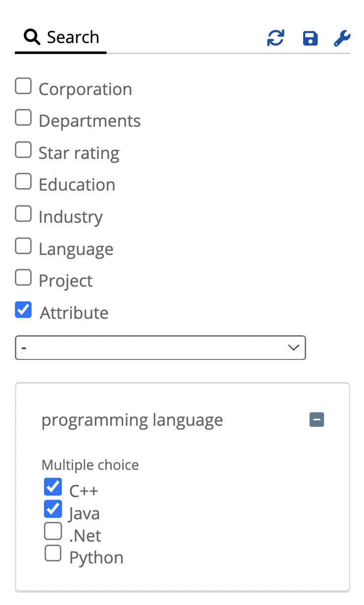Image resolution: width=364 pixels, height=605 pixels.
Task: Uncheck the Attribute filter checkbox
Action: click(23, 310)
